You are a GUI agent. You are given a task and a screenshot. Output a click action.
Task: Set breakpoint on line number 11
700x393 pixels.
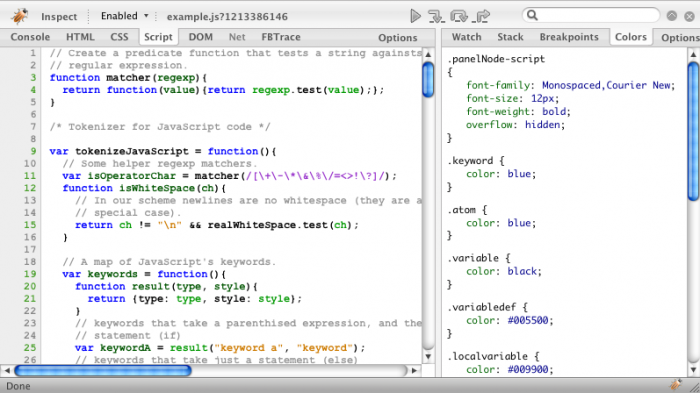coord(30,176)
